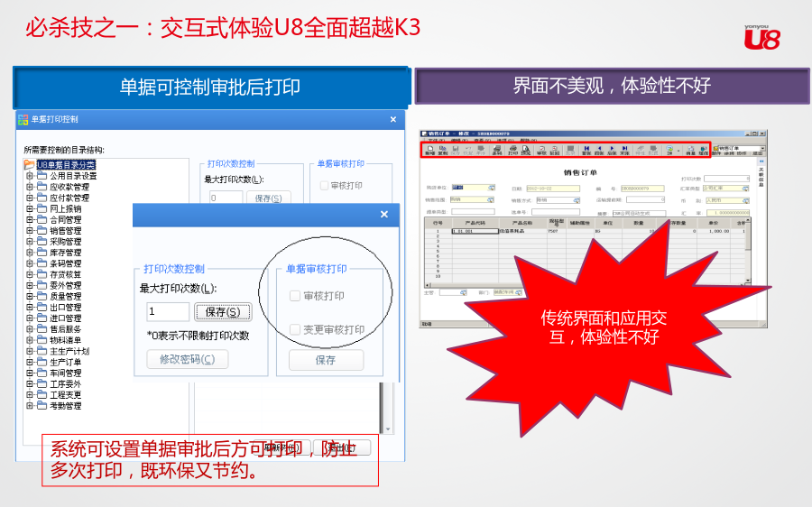Click the 短信 SMS toolbar icon
Viewport: 812px width, 507px height.
pos(703,150)
